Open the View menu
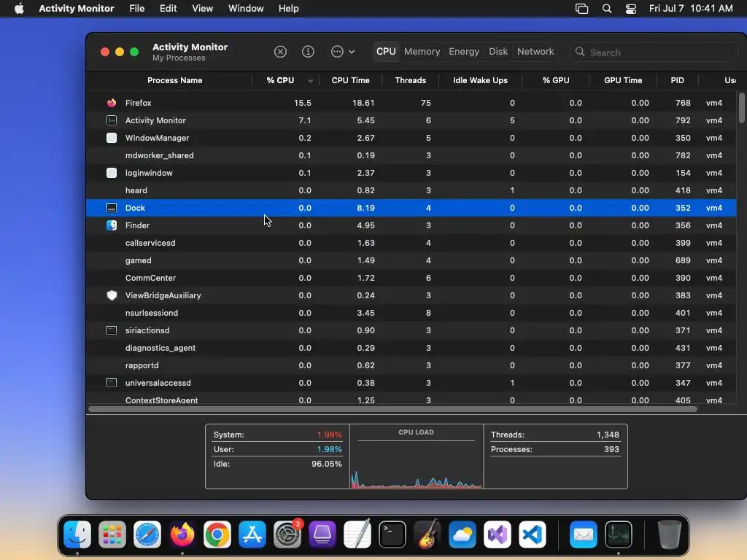Image resolution: width=747 pixels, height=560 pixels. pyautogui.click(x=203, y=9)
